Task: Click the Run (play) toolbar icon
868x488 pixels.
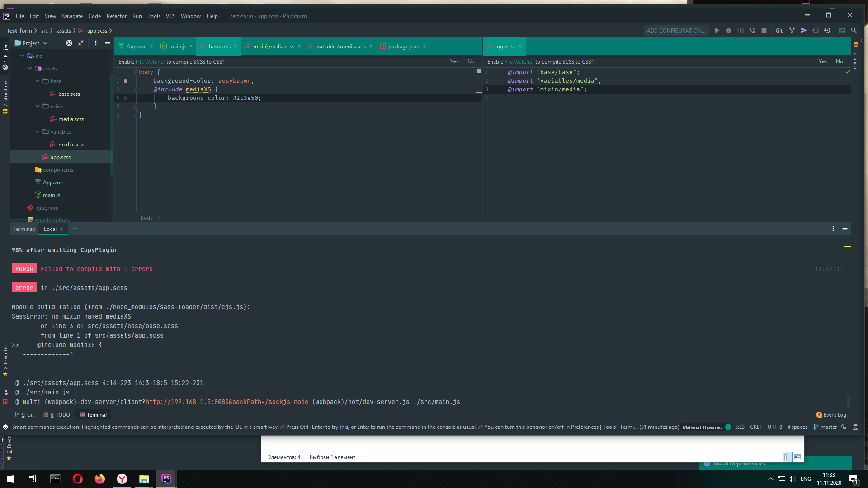Action: point(717,30)
